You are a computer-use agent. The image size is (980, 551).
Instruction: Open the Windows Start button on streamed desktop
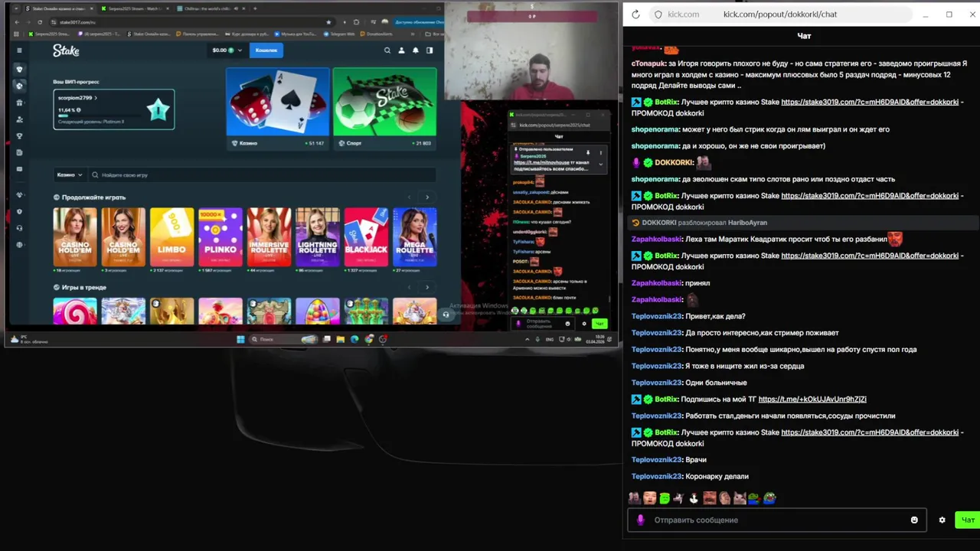240,339
